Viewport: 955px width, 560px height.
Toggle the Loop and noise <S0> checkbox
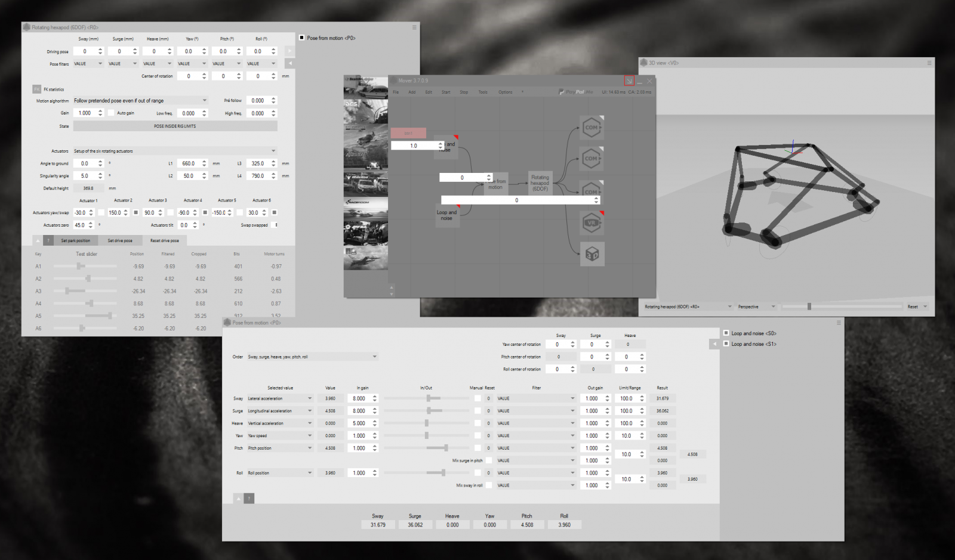tap(726, 333)
